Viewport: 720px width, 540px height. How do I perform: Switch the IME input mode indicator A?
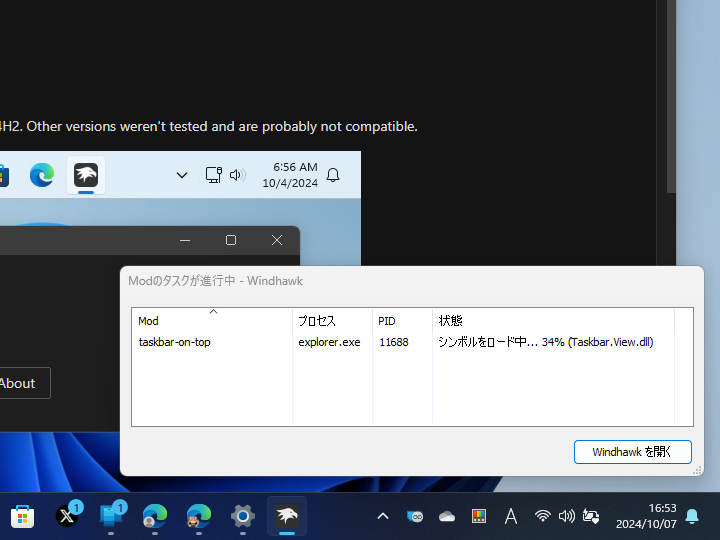(511, 517)
